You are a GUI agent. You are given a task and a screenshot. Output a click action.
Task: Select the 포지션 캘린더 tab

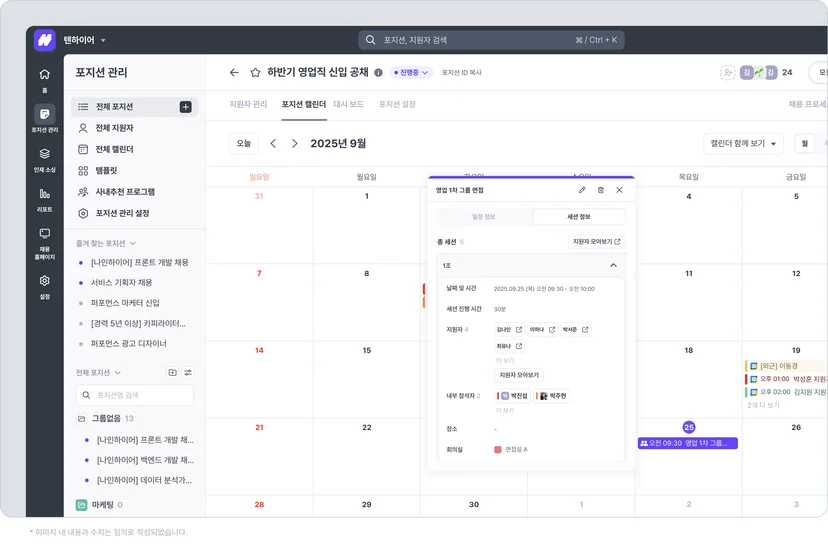point(304,105)
